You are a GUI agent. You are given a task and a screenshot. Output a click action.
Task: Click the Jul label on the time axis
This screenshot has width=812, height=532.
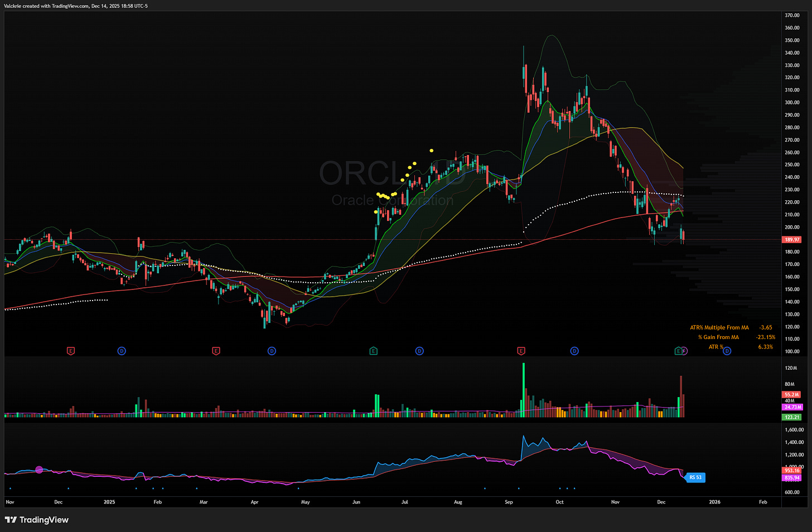405,502
